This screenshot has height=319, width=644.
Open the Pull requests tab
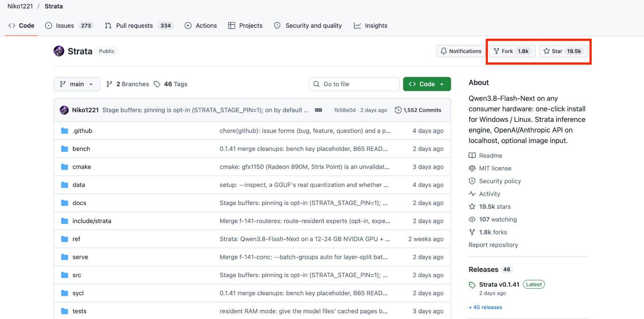(139, 25)
